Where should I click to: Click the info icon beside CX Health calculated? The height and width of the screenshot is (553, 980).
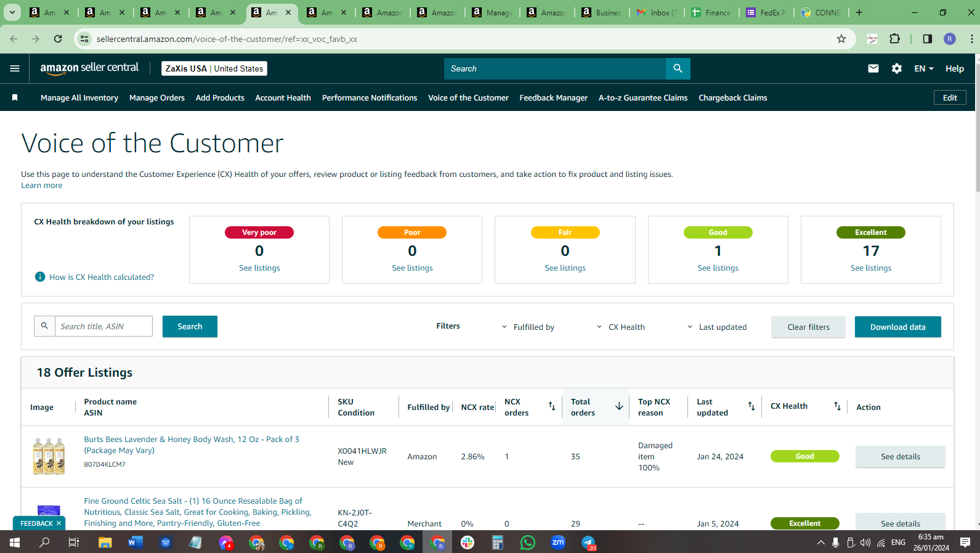40,277
